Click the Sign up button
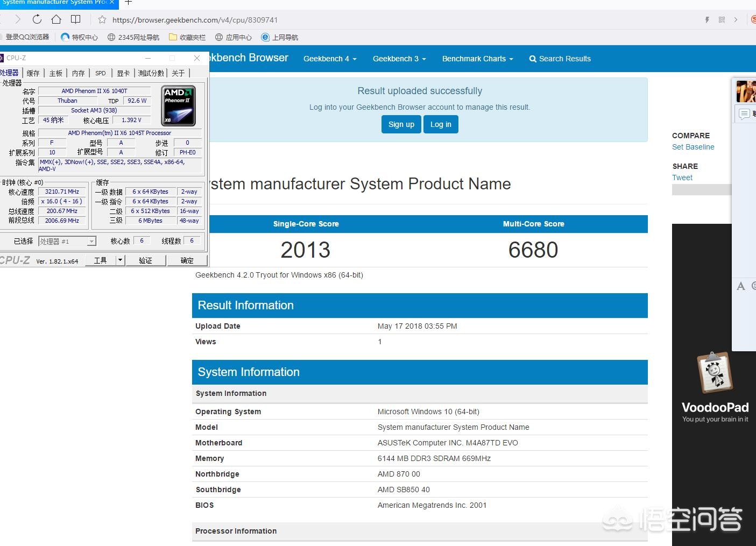This screenshot has height=546, width=756. coord(401,124)
